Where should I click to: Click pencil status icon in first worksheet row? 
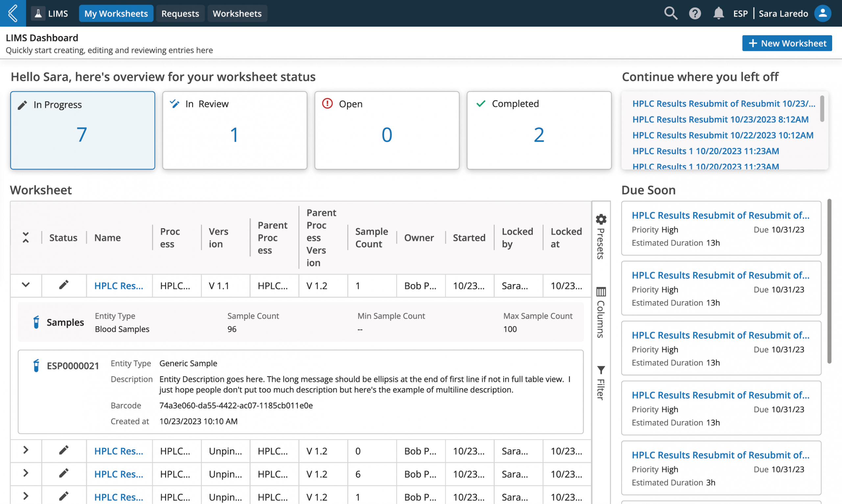pyautogui.click(x=63, y=285)
